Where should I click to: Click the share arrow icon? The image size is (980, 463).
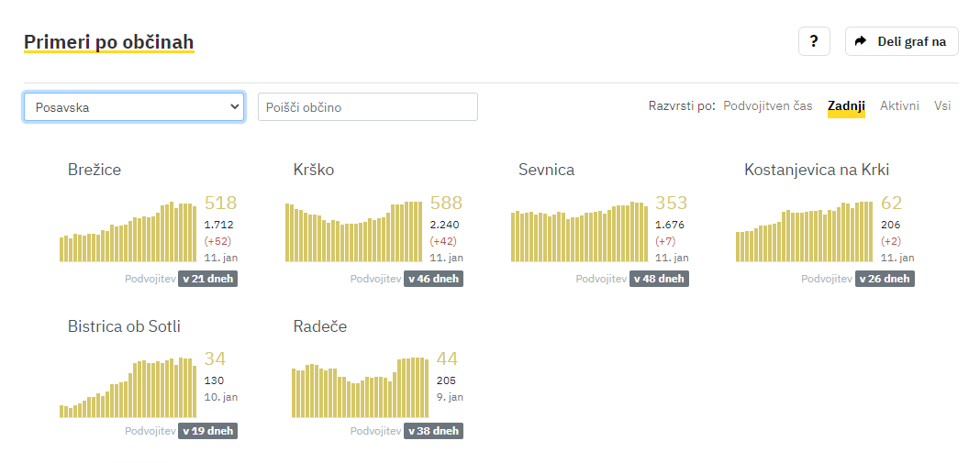[861, 42]
